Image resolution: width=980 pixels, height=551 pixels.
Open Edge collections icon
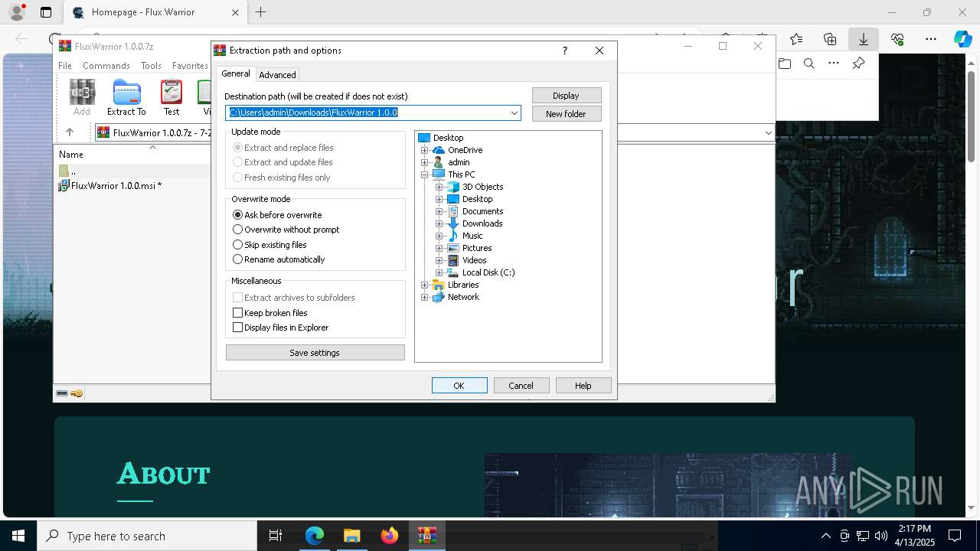[830, 39]
